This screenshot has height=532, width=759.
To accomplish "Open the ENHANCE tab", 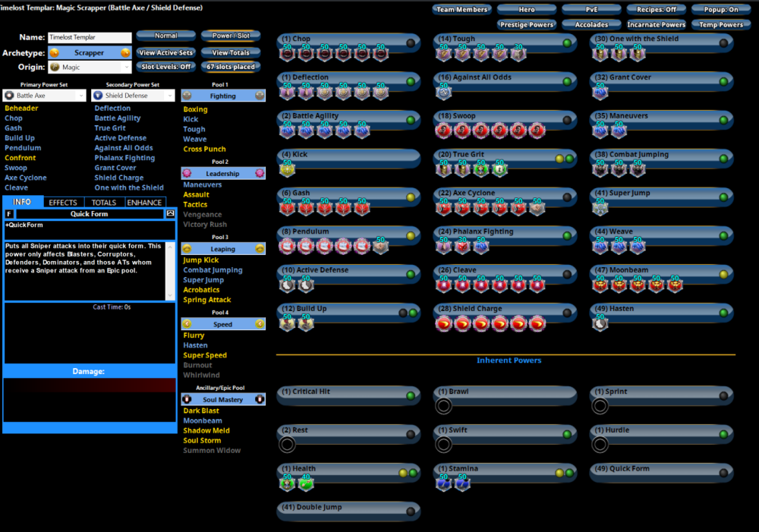I will click(144, 203).
